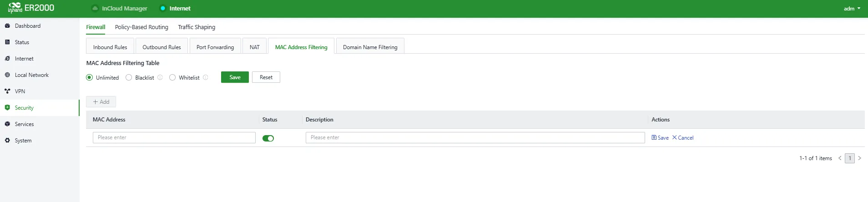Screen dimensions: 868x202
Task: Click the Services sidebar icon
Action: [7, 124]
